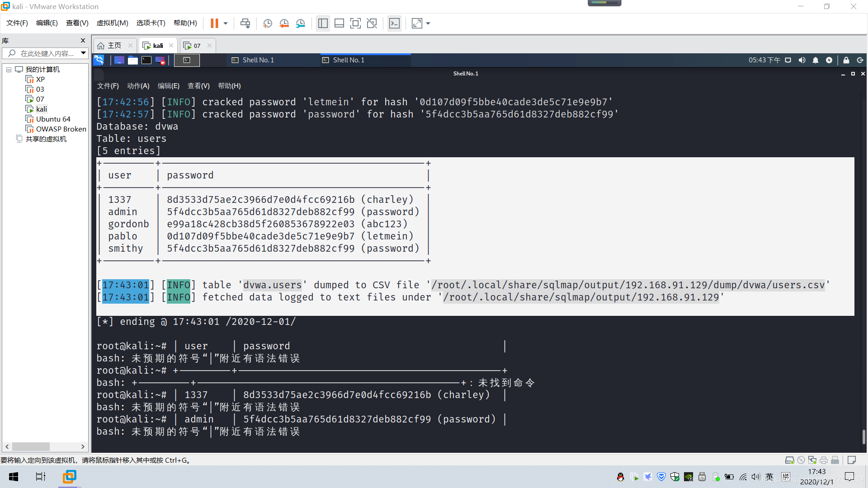Click the highlighted terminal taskbar button
This screenshot has width=868, height=488.
[x=187, y=60]
